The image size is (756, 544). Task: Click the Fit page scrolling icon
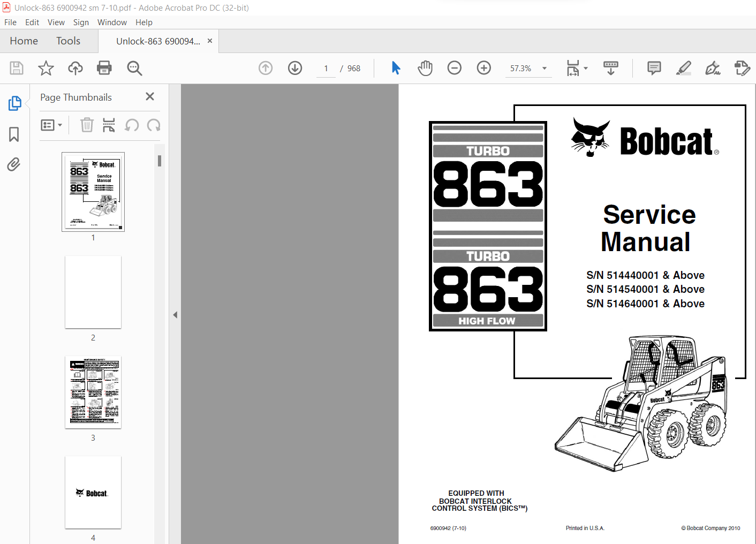click(x=573, y=68)
